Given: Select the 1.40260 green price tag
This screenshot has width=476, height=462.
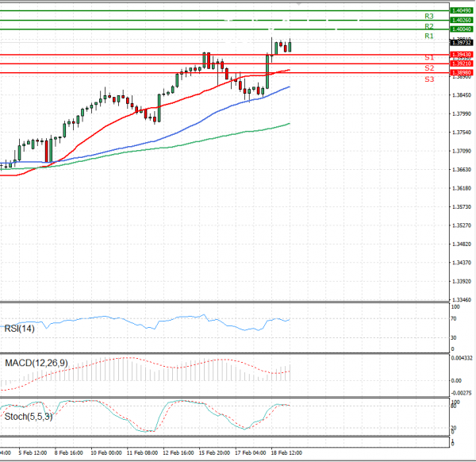Looking at the screenshot, I should click(462, 20).
